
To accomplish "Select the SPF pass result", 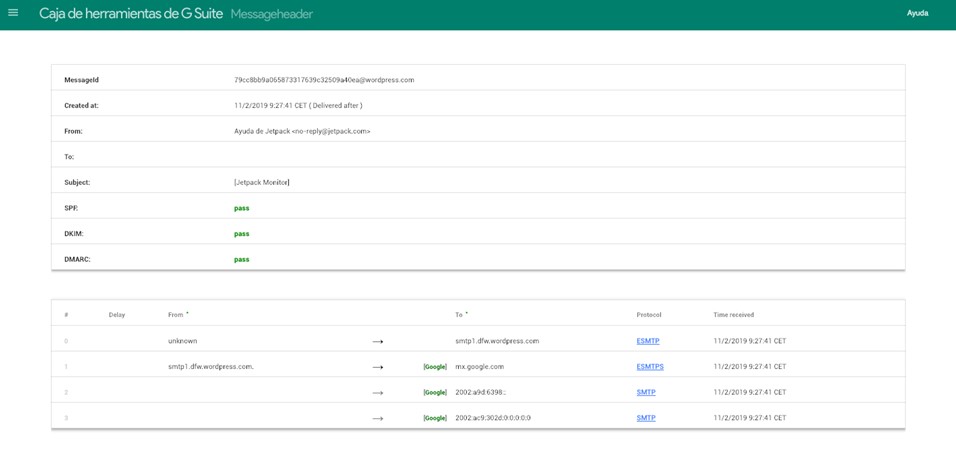I will click(x=241, y=208).
